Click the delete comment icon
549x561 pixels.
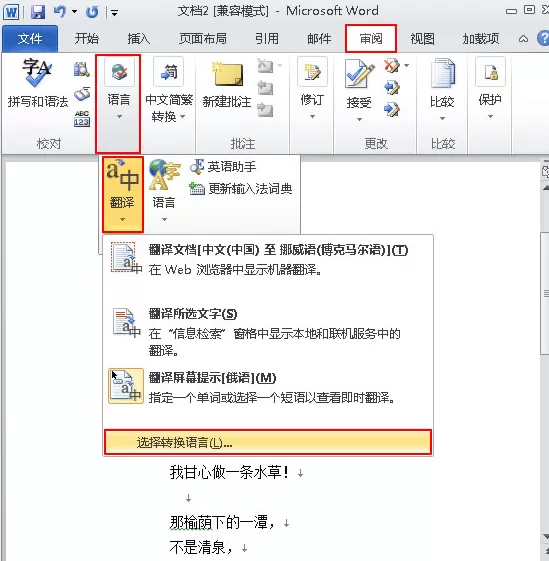pos(265,66)
